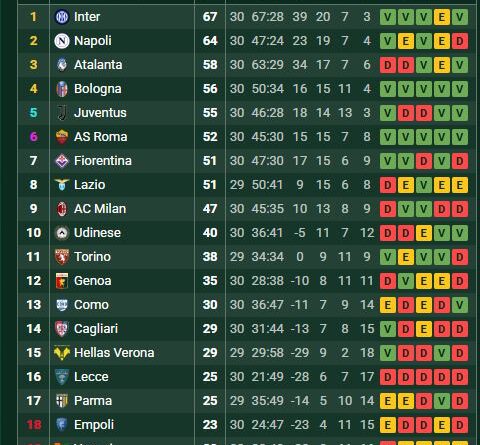Click the Torino bull crest icon

pyautogui.click(x=62, y=257)
